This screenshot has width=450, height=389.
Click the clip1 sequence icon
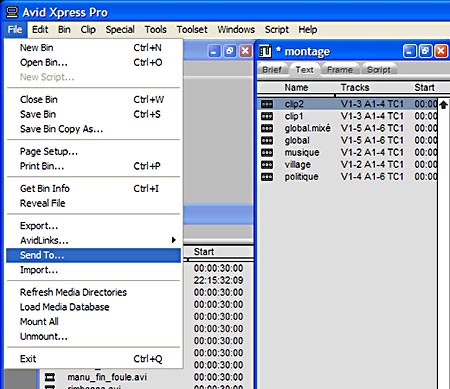(x=267, y=116)
